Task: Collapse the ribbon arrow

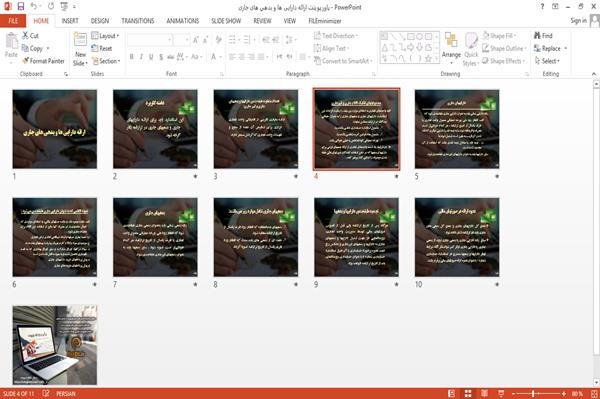Action: click(594, 74)
